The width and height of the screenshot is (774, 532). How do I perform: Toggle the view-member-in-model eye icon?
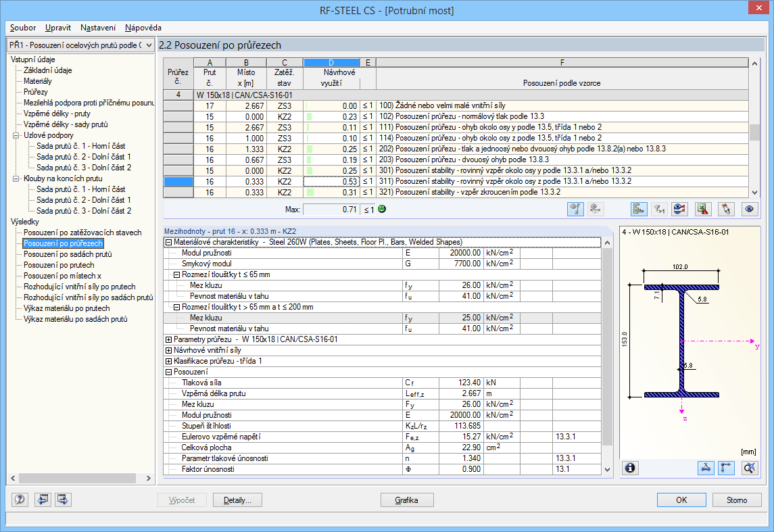click(x=575, y=210)
